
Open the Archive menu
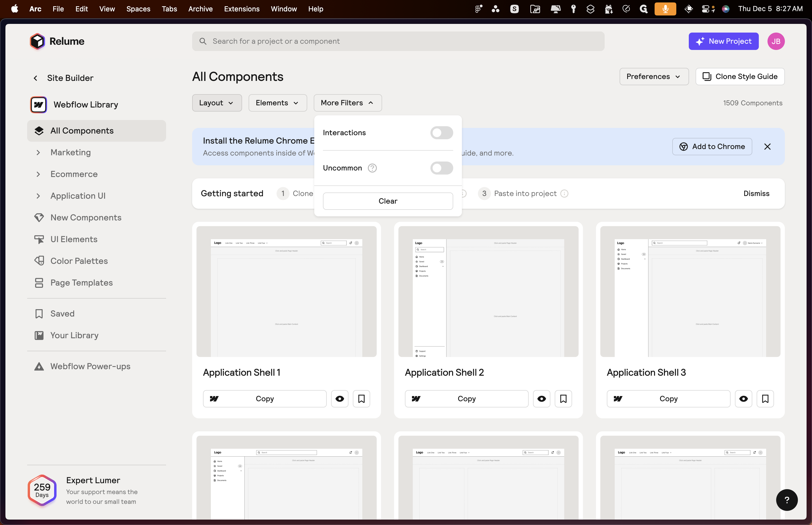coord(200,9)
